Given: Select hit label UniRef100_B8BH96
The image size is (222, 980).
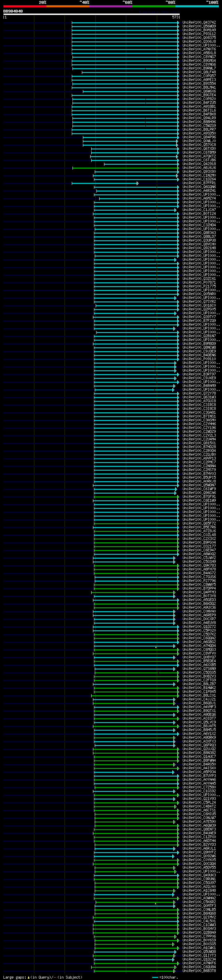Looking at the screenshot, I should click(x=199, y=122).
